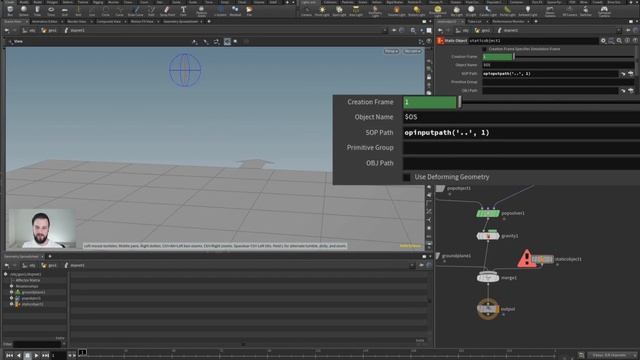Click the parameter search magnifier icon
The height and width of the screenshot is (360, 640).
pyautogui.click(x=619, y=41)
